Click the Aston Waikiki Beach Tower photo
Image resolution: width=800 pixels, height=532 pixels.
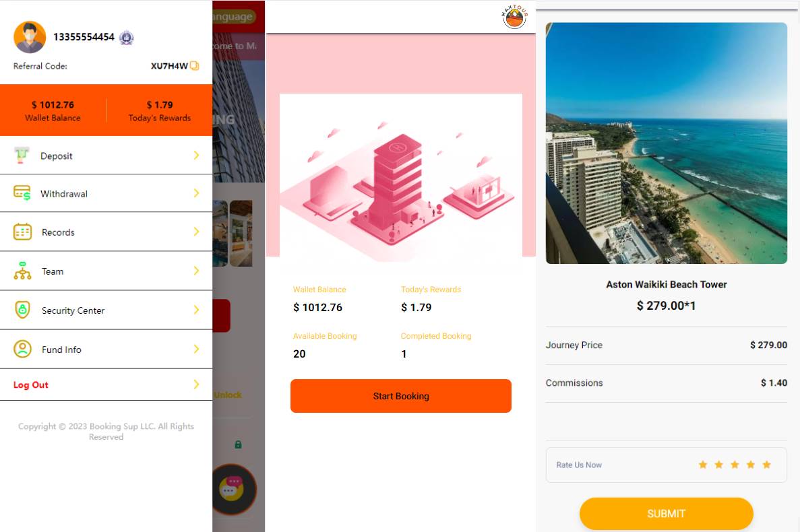pos(666,143)
